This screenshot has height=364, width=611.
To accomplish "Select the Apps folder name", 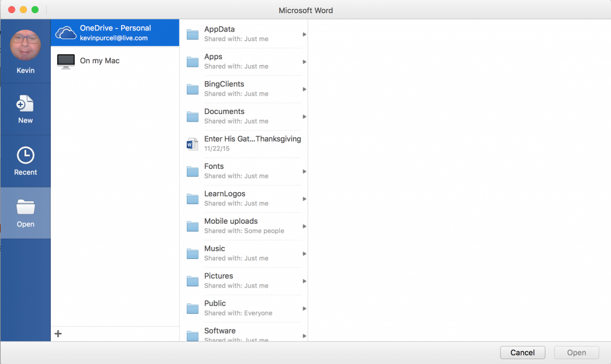I will (x=213, y=57).
